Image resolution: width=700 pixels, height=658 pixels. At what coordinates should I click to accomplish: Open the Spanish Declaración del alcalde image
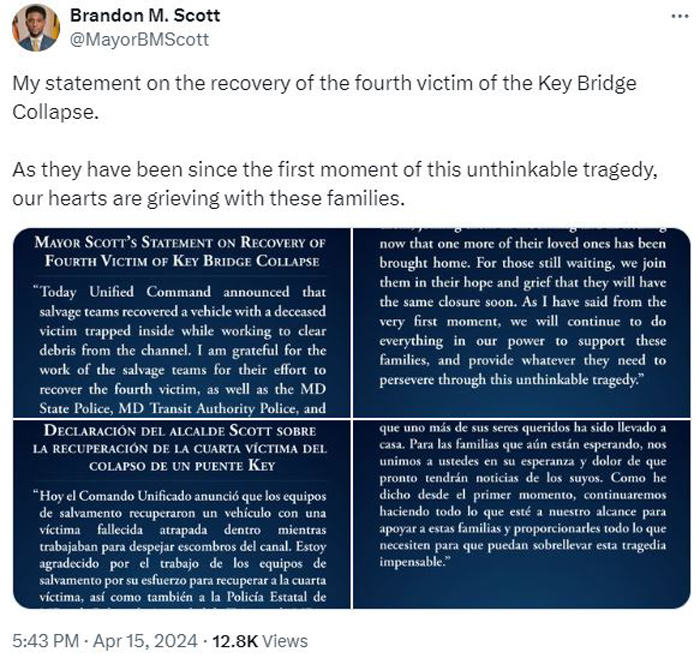(x=182, y=514)
